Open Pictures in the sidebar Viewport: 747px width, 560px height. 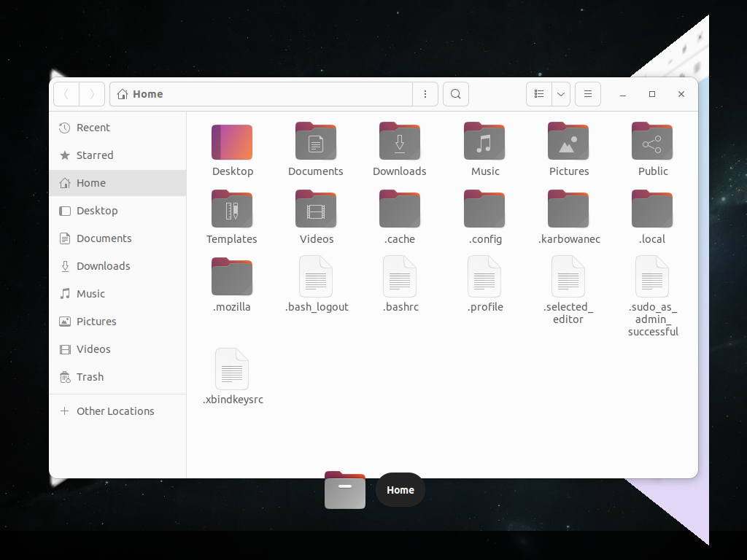[117, 322]
